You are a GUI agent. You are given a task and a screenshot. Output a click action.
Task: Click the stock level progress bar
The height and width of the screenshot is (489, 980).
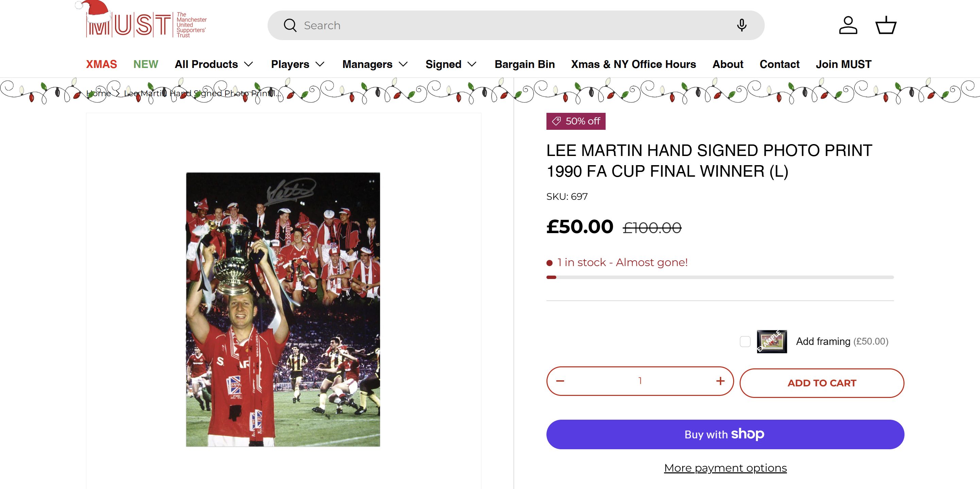[x=720, y=277]
